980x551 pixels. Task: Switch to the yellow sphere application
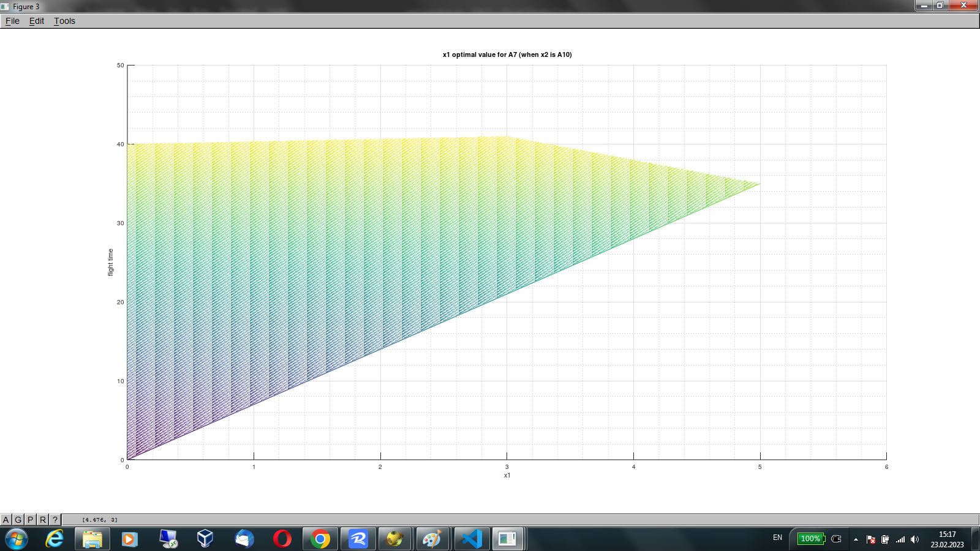pos(396,539)
